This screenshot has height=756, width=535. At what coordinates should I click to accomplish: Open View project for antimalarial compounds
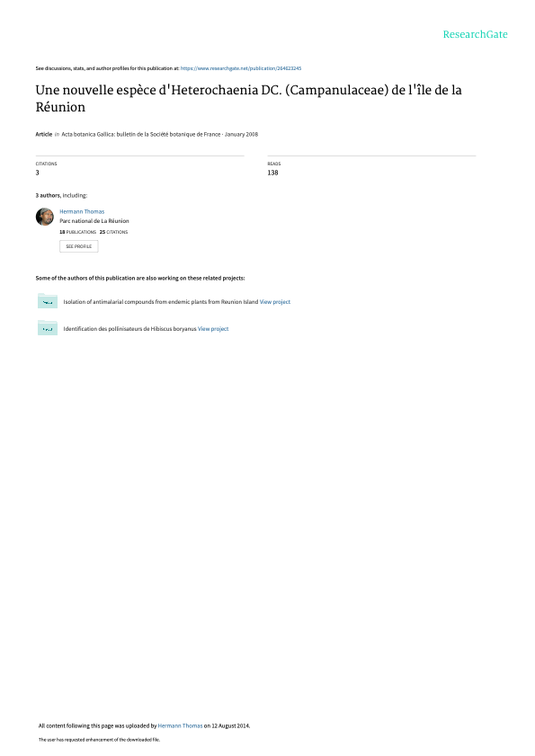[x=275, y=302]
